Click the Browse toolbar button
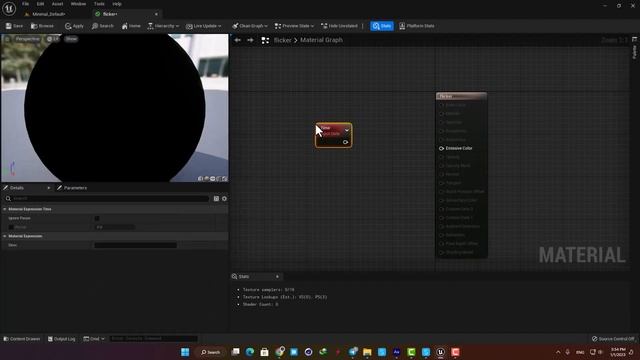Viewport: 640px width, 360px height. point(42,26)
